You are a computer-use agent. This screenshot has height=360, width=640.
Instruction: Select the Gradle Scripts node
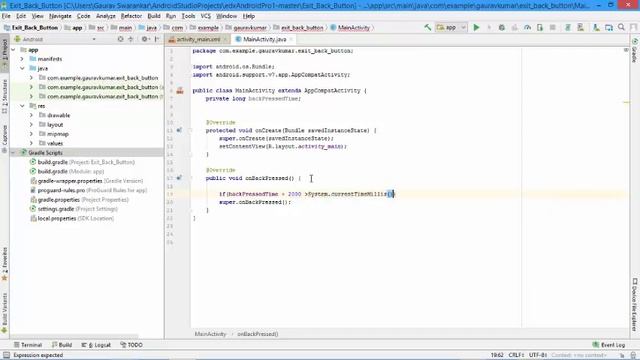(x=87, y=153)
